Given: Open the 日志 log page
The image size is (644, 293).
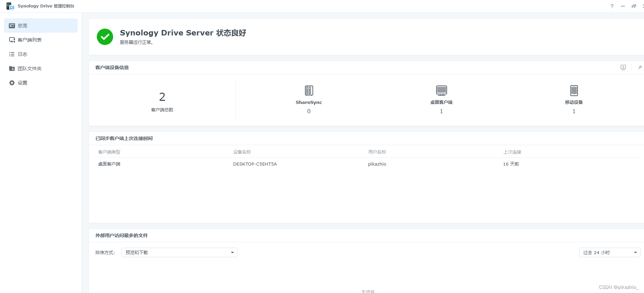Looking at the screenshot, I should [x=41, y=54].
